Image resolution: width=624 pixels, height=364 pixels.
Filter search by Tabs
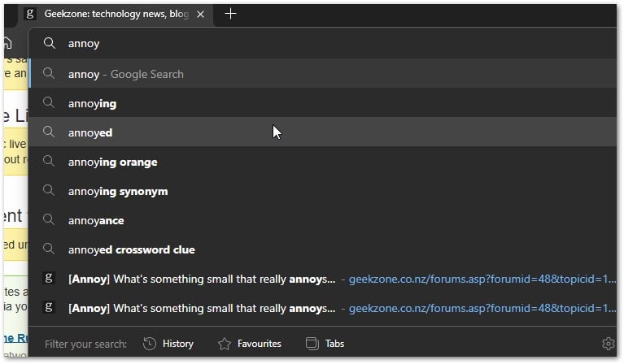click(325, 344)
